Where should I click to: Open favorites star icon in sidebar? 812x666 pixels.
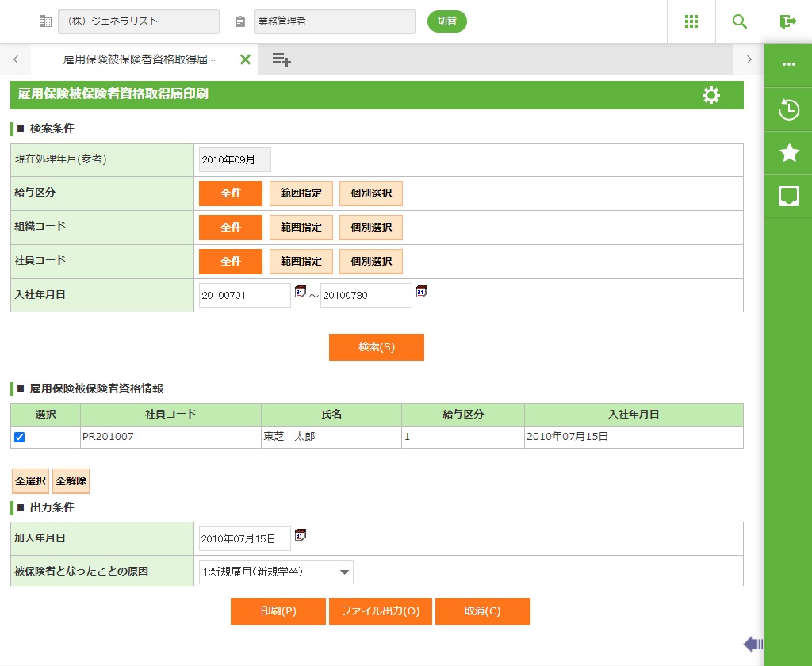[x=788, y=153]
